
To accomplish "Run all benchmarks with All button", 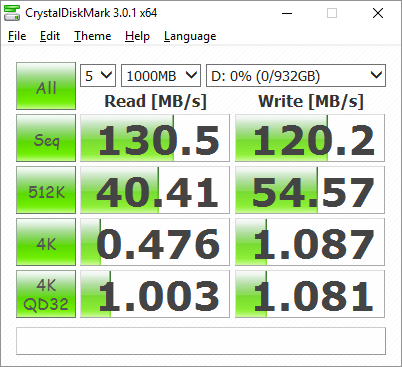I will pyautogui.click(x=46, y=86).
